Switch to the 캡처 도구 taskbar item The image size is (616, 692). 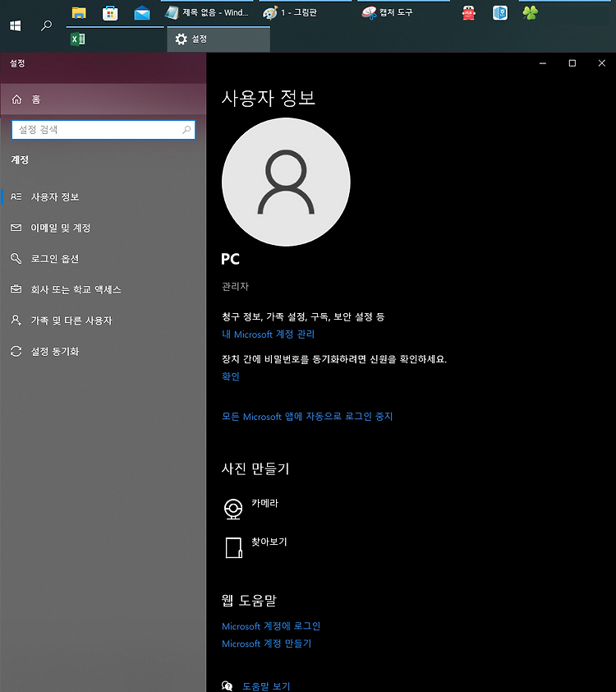403,13
